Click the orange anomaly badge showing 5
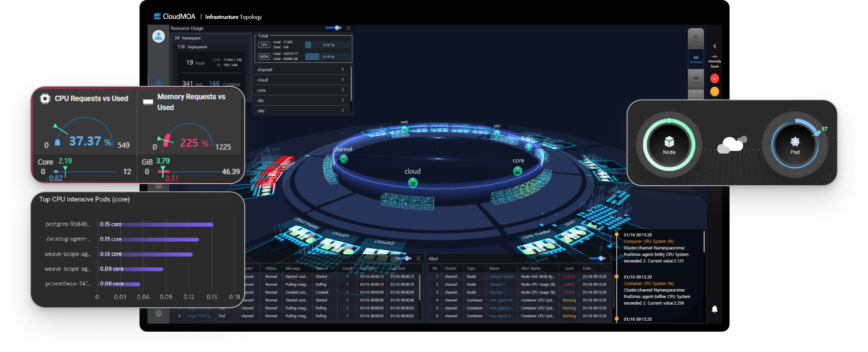The width and height of the screenshot is (868, 352). click(x=714, y=91)
